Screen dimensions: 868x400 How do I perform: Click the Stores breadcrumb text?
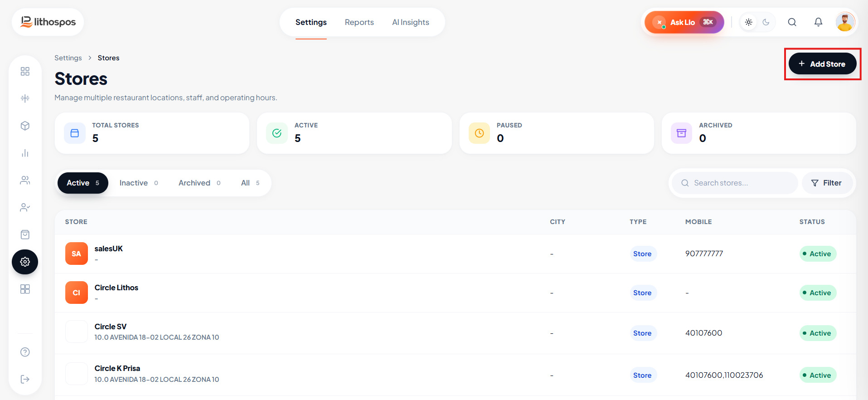pyautogui.click(x=108, y=58)
